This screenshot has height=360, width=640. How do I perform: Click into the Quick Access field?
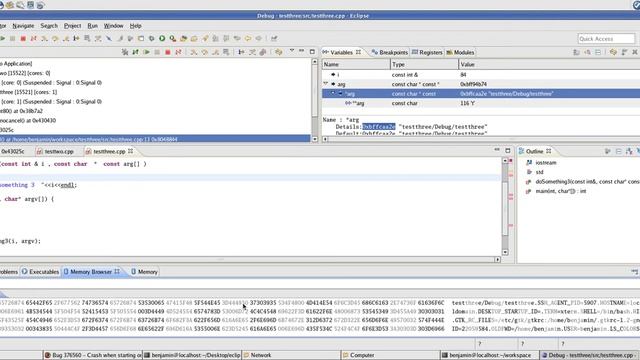[606, 39]
